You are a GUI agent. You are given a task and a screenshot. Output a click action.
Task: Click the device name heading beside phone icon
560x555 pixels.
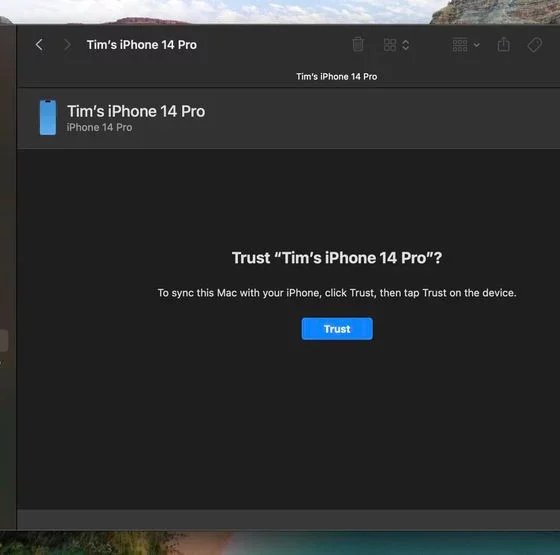click(136, 111)
